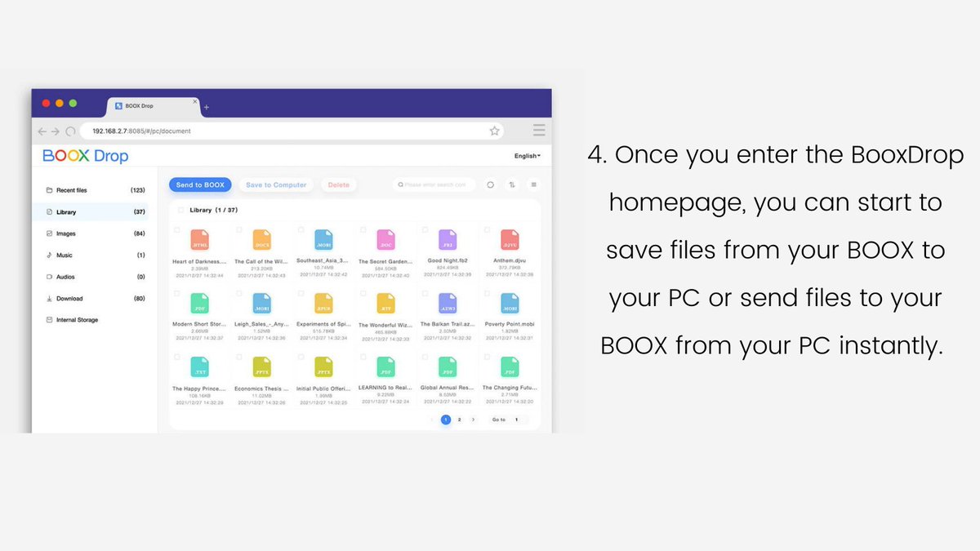Screen dimensions: 980x551
Task: Open the Economics Thesis PPTX icon
Action: 262,367
